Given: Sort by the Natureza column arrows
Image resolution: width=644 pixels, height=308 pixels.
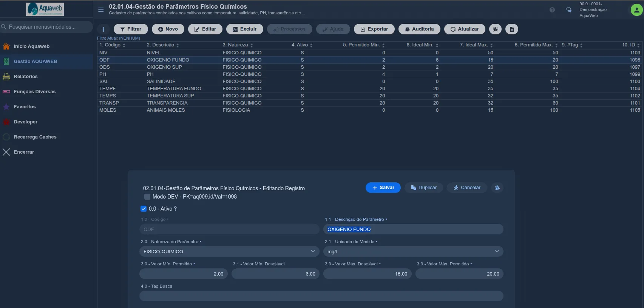Looking at the screenshot, I should coord(252,45).
